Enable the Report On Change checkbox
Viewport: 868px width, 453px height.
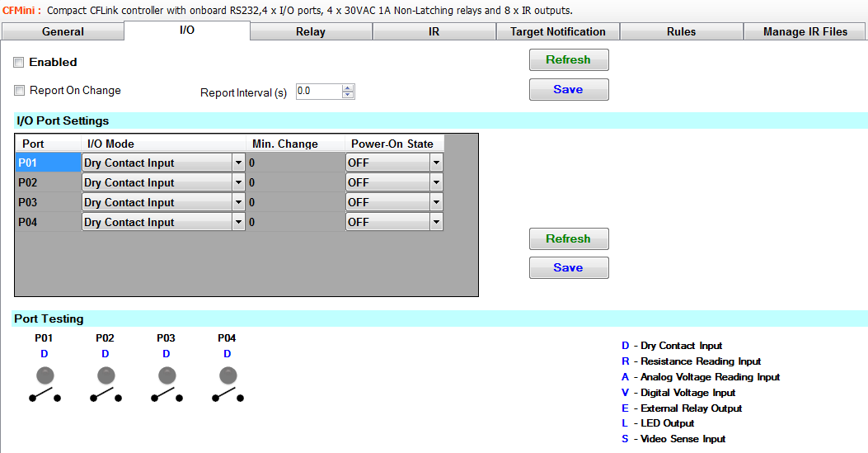19,91
